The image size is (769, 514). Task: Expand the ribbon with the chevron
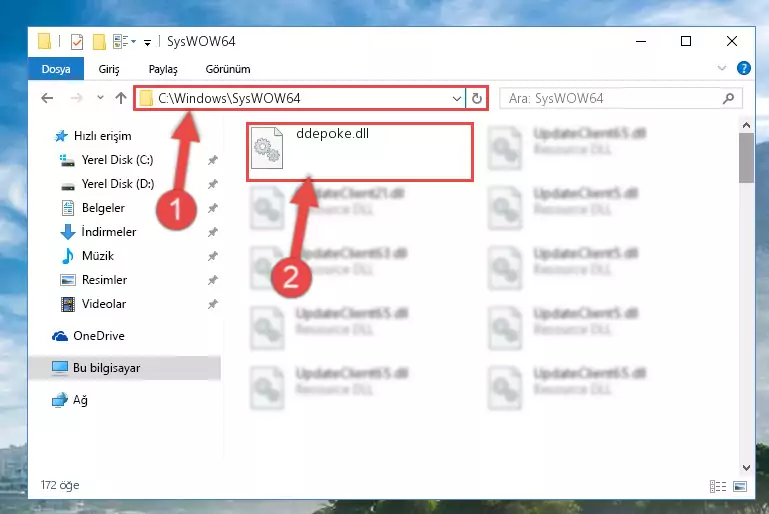coord(722,68)
